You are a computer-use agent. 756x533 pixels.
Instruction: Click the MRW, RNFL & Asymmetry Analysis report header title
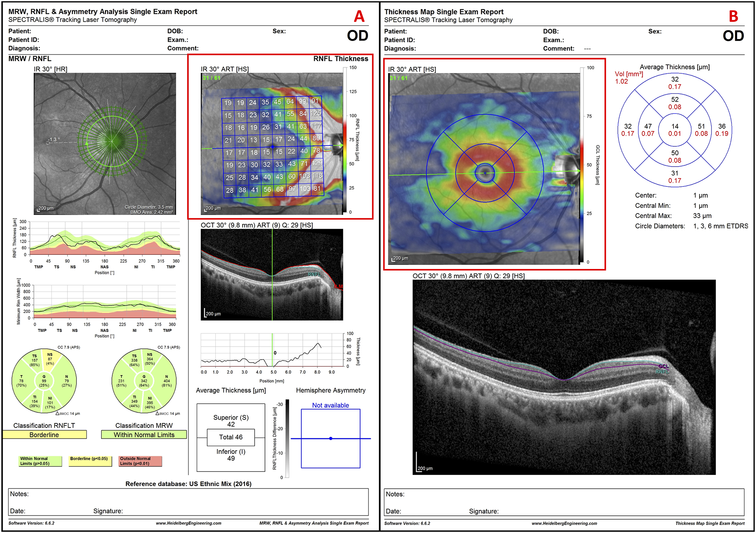click(103, 11)
